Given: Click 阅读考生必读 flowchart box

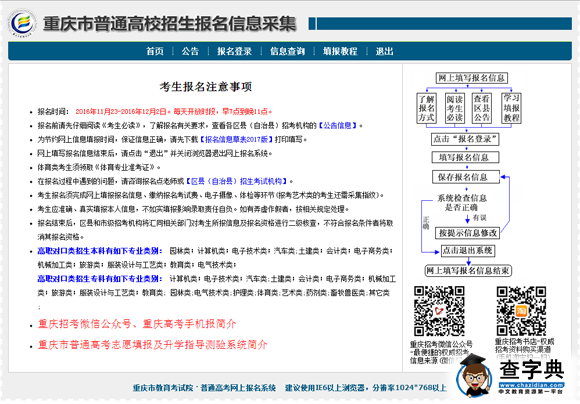Looking at the screenshot, I should 454,108.
